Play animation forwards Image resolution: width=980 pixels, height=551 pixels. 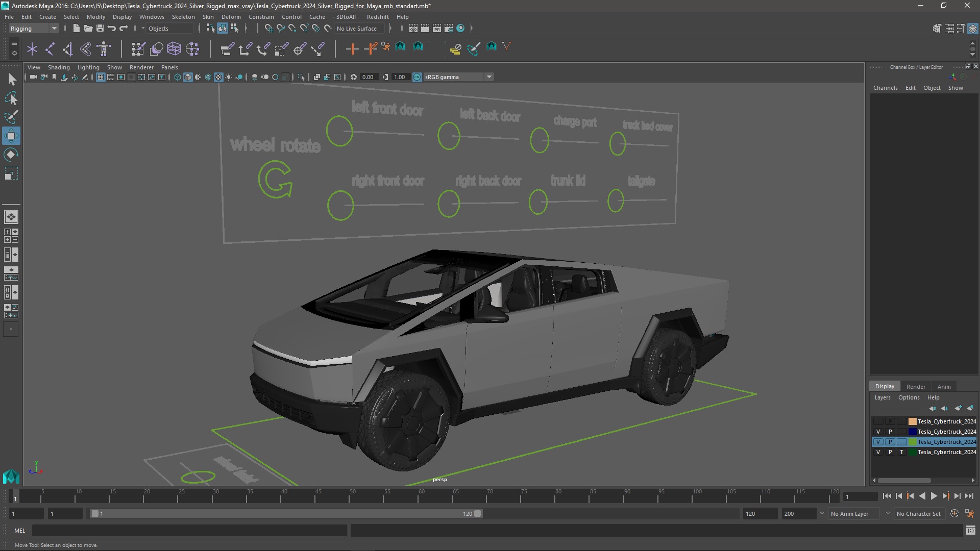pyautogui.click(x=934, y=496)
